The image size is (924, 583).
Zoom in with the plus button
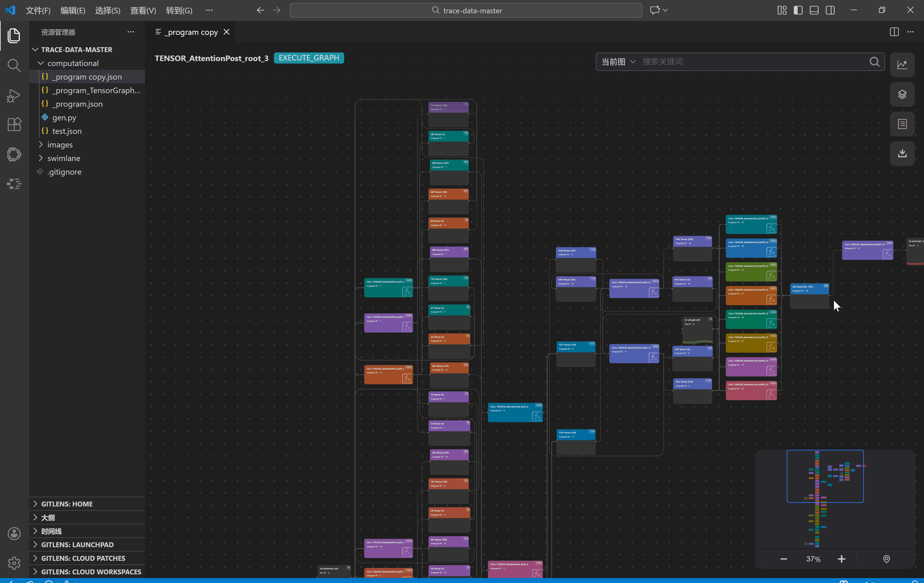(x=841, y=559)
